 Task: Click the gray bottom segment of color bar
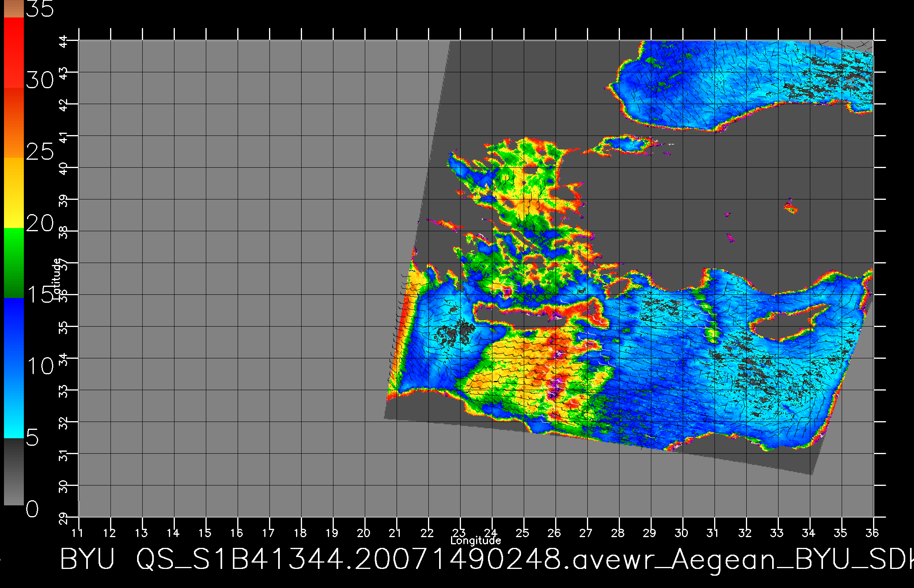(x=14, y=472)
